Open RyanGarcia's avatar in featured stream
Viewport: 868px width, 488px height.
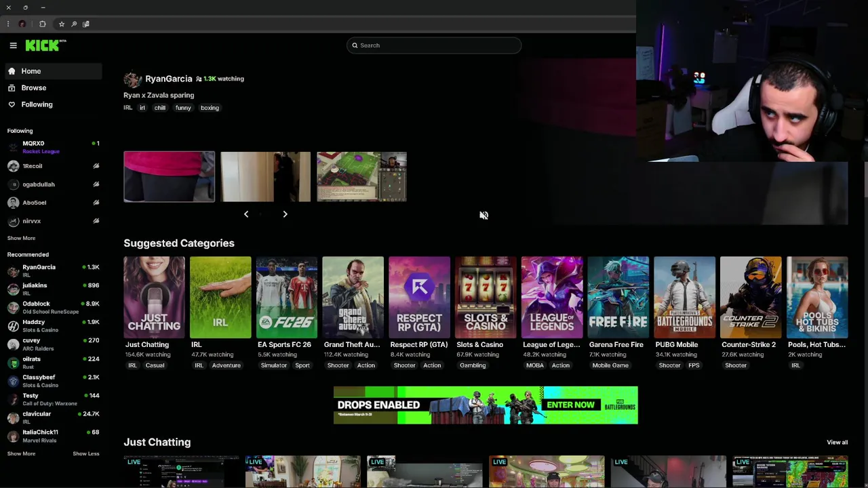132,79
